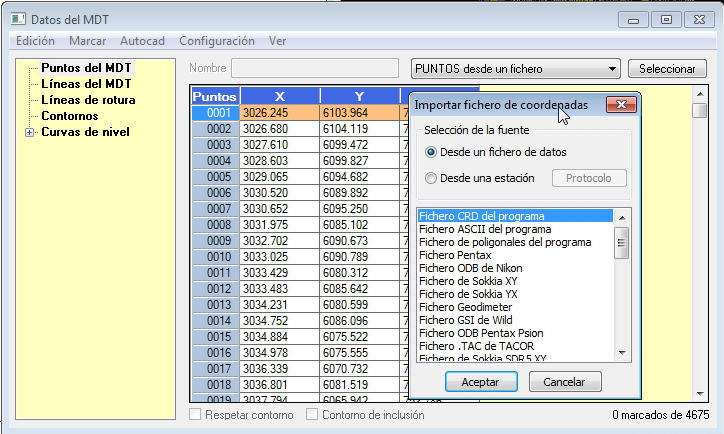
Task: Click the main table scrollbar thumb
Action: 700,111
